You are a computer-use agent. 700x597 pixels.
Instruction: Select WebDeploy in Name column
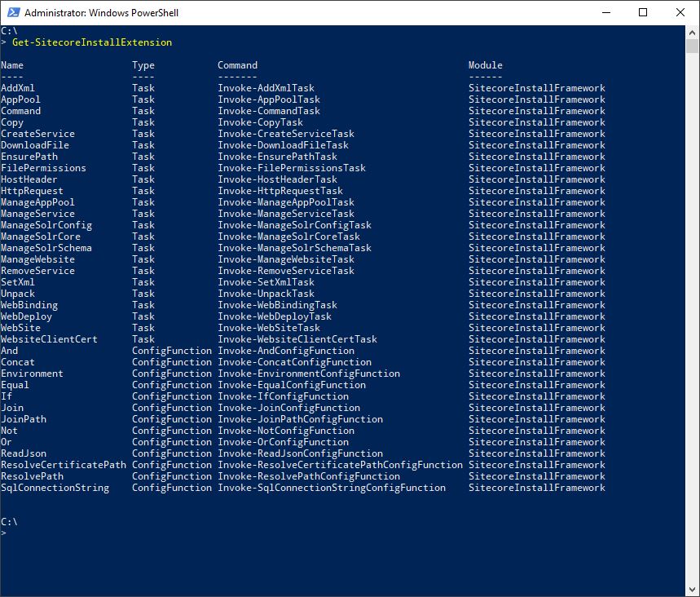[x=26, y=316]
